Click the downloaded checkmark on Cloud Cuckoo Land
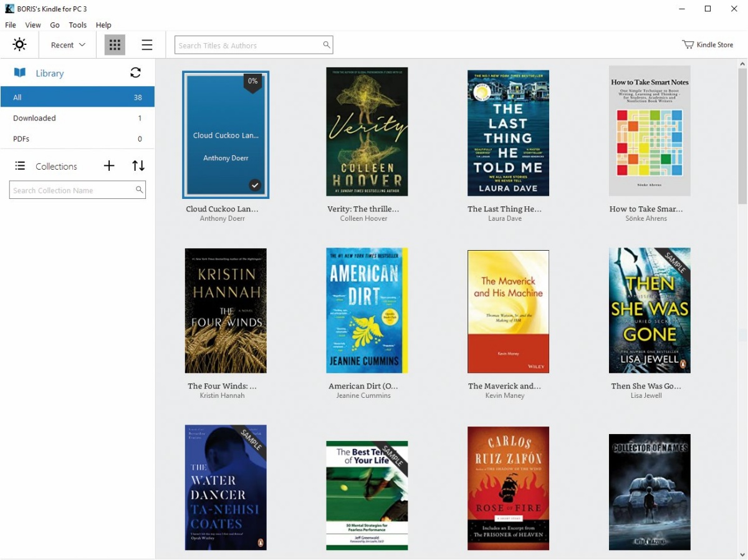This screenshot has height=560, width=748. (255, 185)
